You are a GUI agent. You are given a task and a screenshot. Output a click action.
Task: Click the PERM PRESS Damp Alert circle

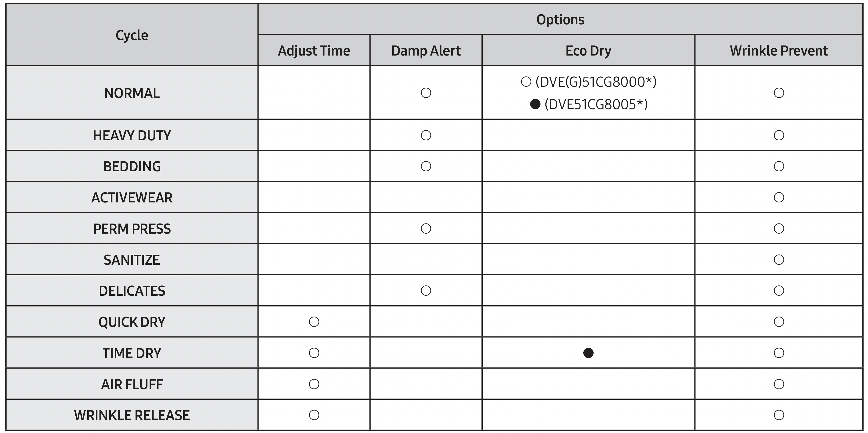426,229
